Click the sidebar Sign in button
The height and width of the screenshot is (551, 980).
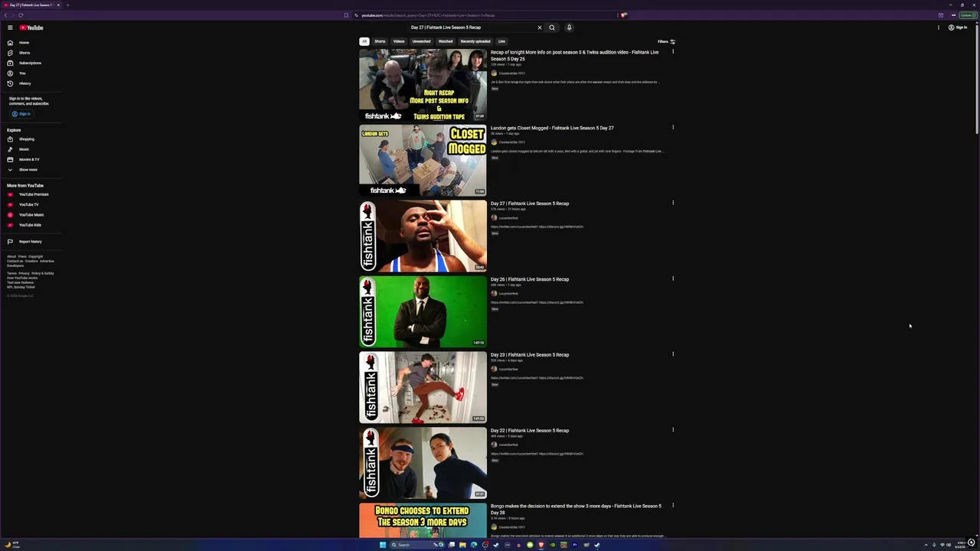[21, 114]
